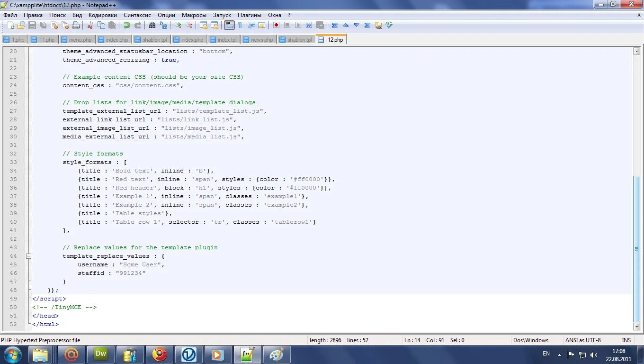Click the vertical scrollbar down arrow
The height and width of the screenshot is (364, 644).
pos(637,327)
